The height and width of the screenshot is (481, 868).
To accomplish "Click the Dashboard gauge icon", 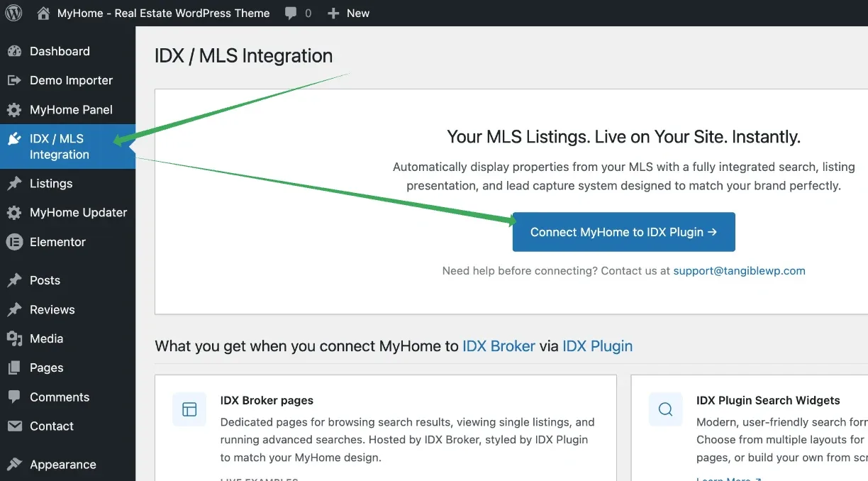I will [x=14, y=51].
